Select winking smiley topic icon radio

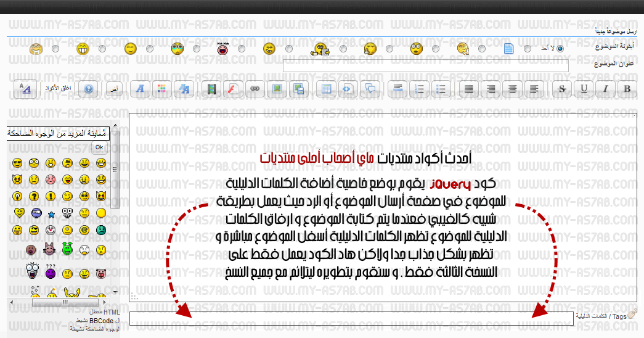click(150, 49)
